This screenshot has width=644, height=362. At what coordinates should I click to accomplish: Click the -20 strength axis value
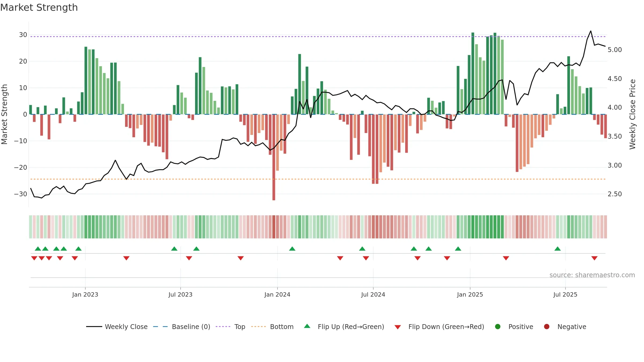click(x=21, y=168)
